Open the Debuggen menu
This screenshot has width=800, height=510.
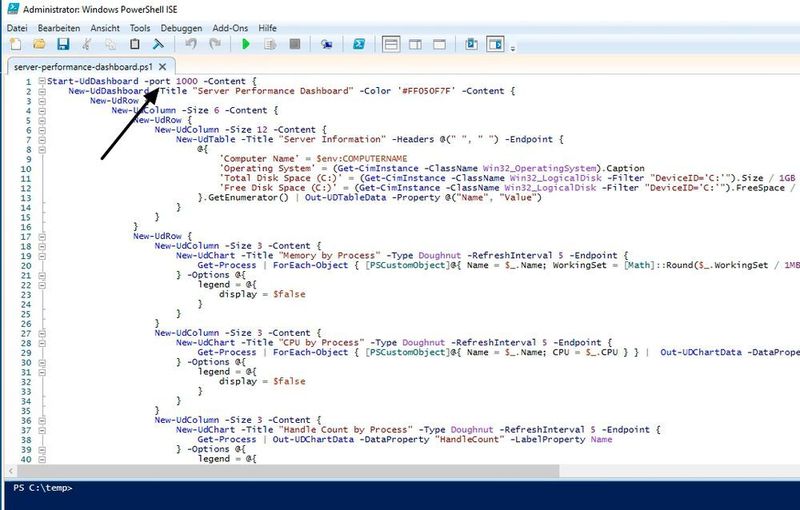181,28
